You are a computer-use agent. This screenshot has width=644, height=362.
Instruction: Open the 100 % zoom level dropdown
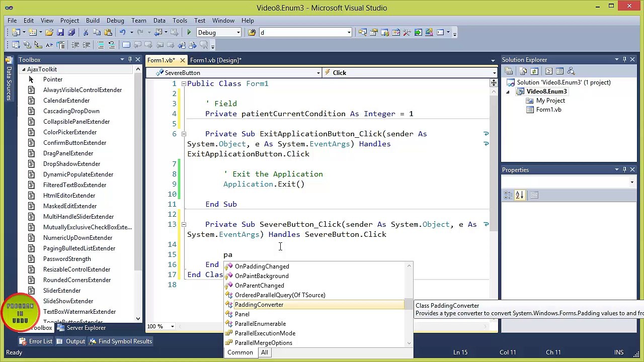pyautogui.click(x=172, y=327)
